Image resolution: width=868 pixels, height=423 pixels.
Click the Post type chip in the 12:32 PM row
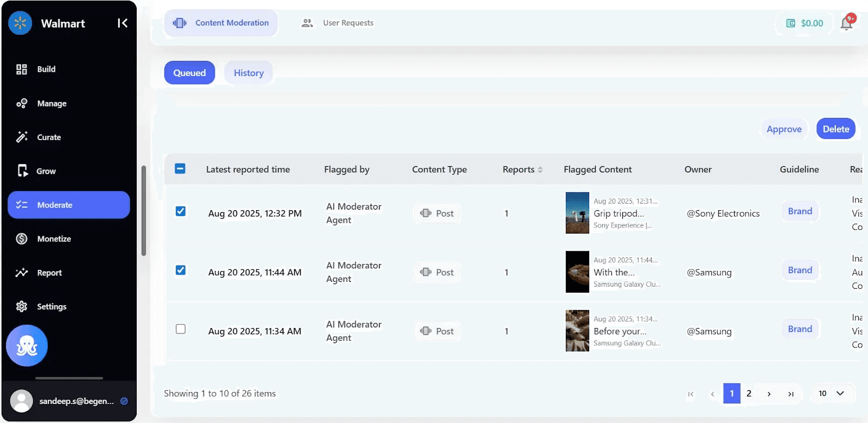point(437,213)
